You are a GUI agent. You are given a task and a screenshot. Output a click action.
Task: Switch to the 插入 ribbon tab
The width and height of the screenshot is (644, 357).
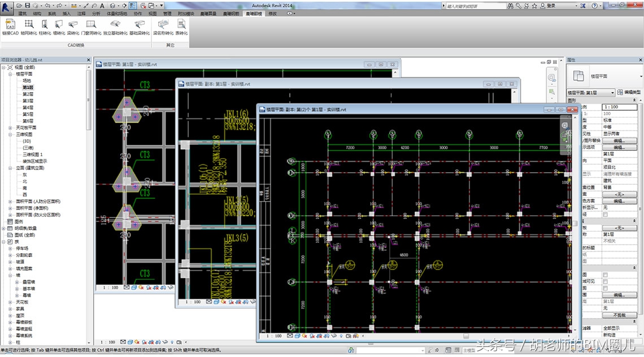(x=66, y=13)
